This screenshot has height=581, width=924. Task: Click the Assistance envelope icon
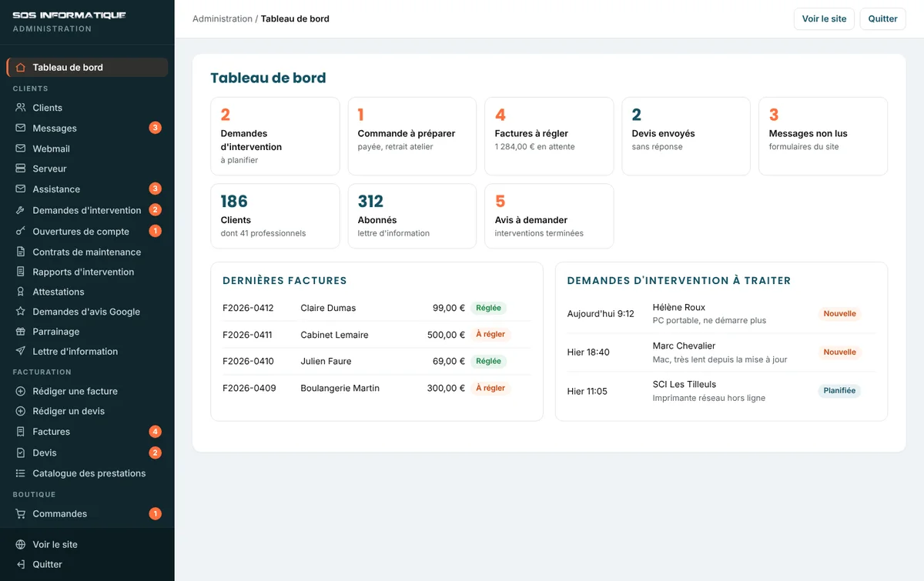[x=21, y=189]
